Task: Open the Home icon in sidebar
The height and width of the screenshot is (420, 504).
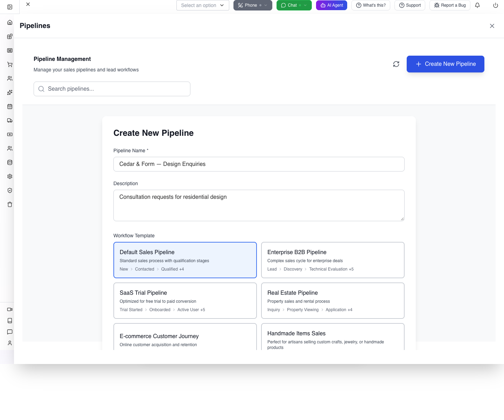Action: (10, 22)
